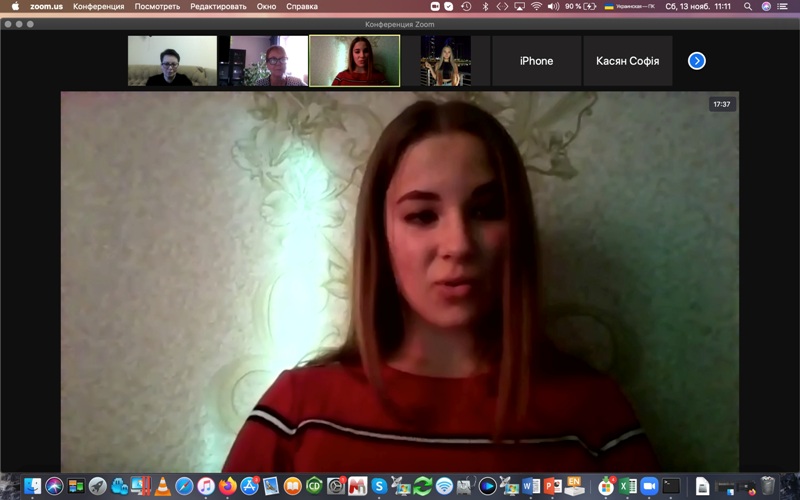Image resolution: width=800 pixels, height=500 pixels.
Task: Open Terminal in the Dock
Action: pos(671,486)
